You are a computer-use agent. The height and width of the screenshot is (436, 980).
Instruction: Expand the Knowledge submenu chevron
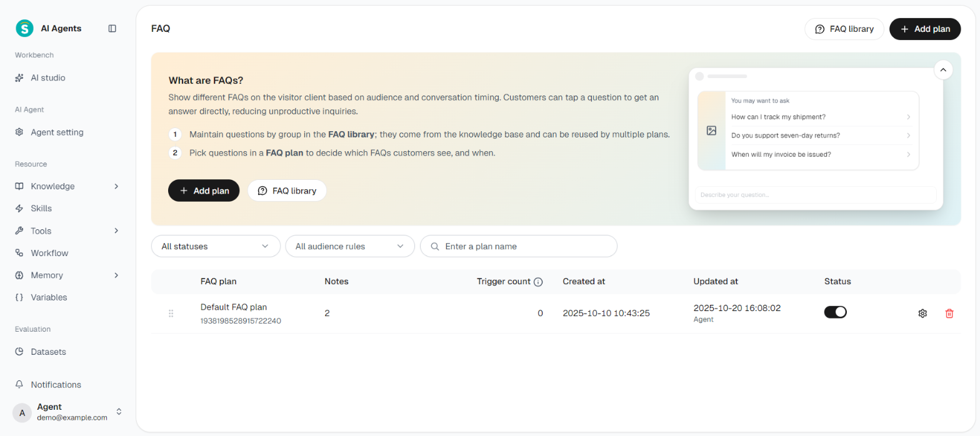[x=116, y=186]
